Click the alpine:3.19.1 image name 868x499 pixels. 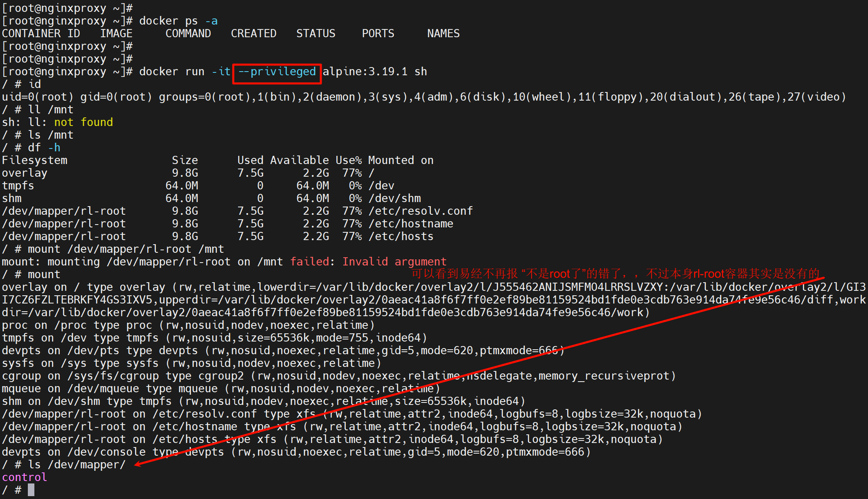click(365, 72)
